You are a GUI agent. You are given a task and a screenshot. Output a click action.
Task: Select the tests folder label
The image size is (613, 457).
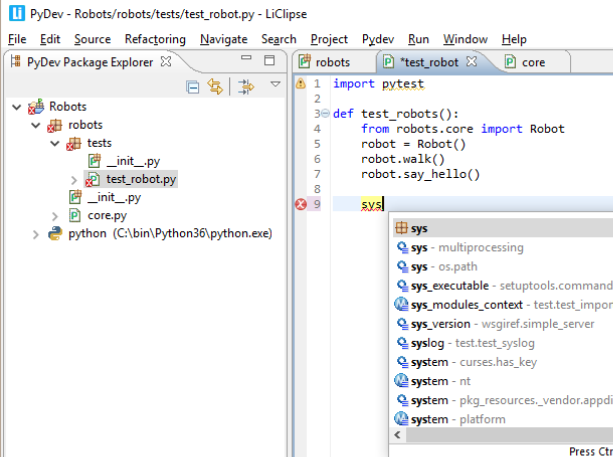[99, 143]
